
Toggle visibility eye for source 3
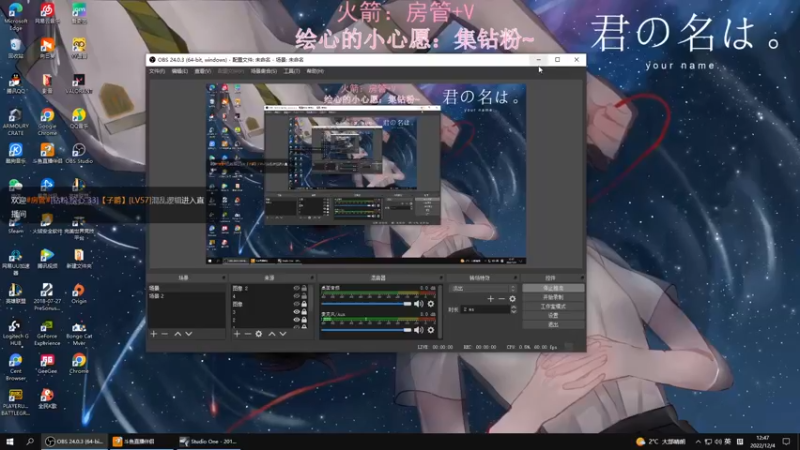click(x=296, y=312)
